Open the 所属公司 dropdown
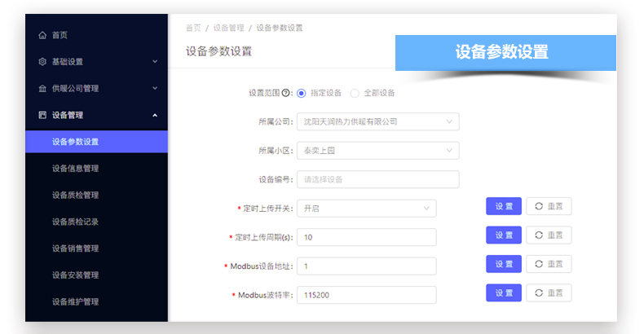644x334 pixels. click(377, 121)
